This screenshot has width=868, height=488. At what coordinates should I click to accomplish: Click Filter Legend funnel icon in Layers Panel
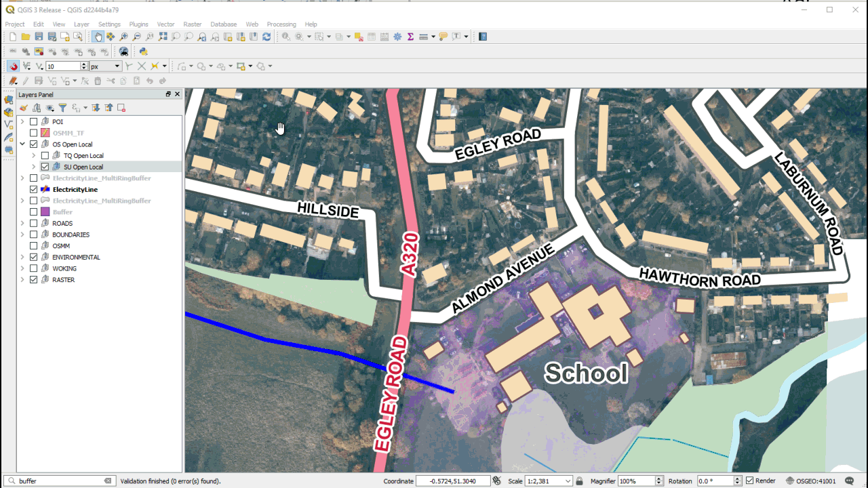[x=62, y=108]
